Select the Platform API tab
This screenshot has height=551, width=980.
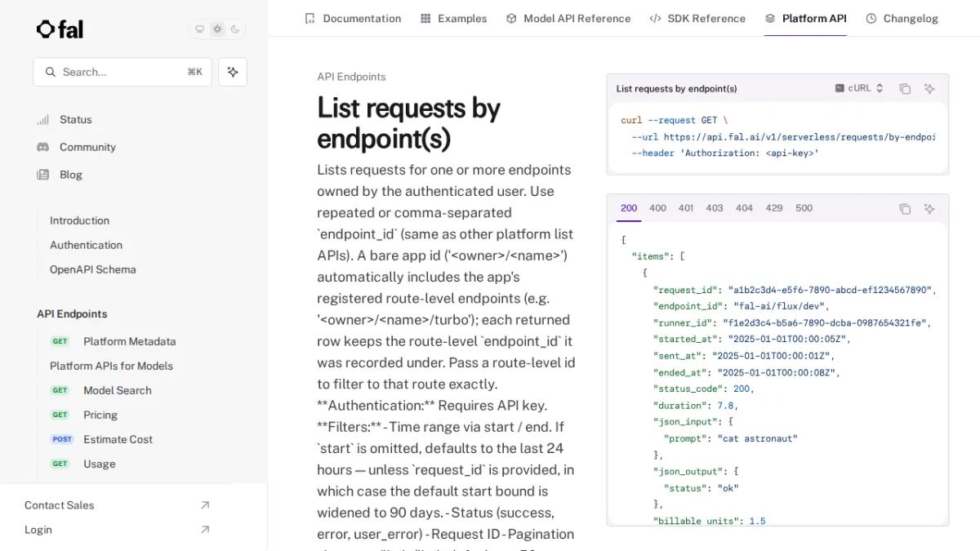pyautogui.click(x=805, y=18)
